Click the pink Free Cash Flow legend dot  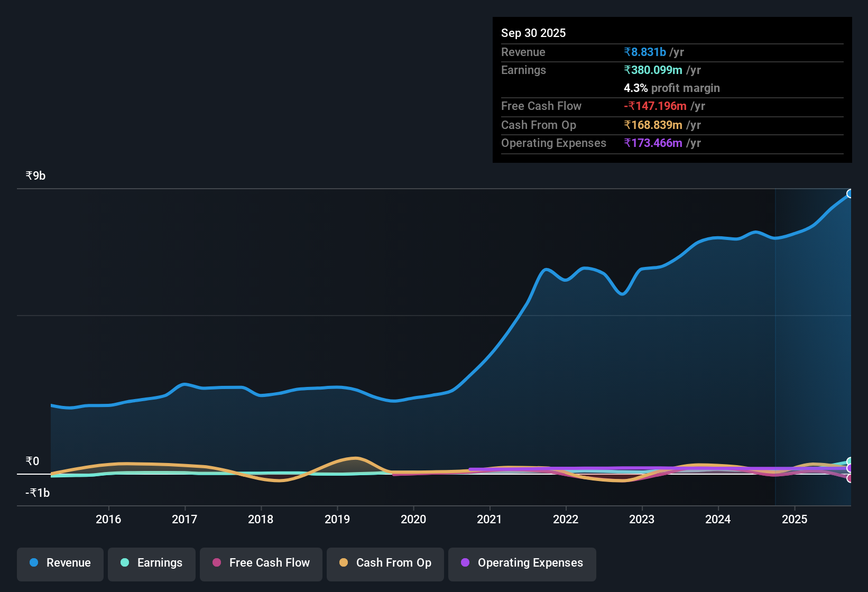click(x=216, y=563)
